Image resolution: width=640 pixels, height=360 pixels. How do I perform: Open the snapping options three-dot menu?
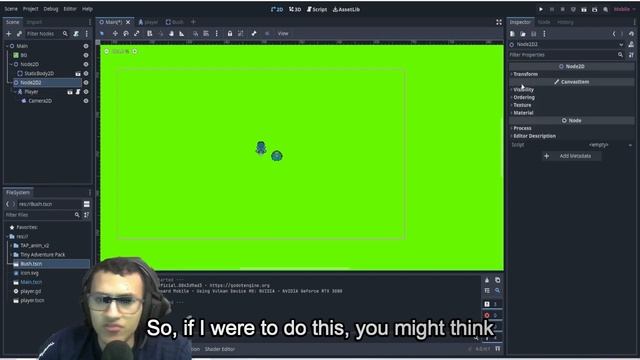point(216,33)
